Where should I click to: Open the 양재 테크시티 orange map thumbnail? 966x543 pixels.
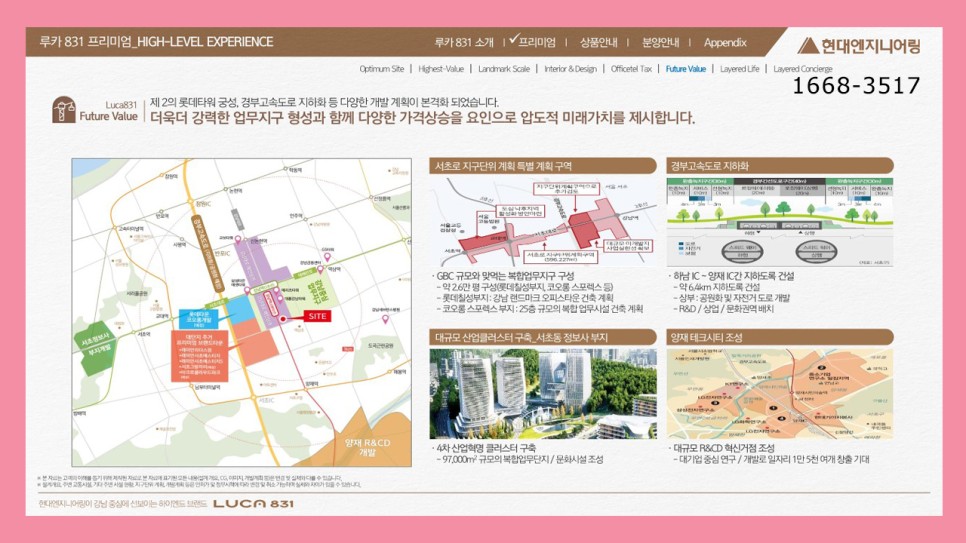tap(780, 394)
